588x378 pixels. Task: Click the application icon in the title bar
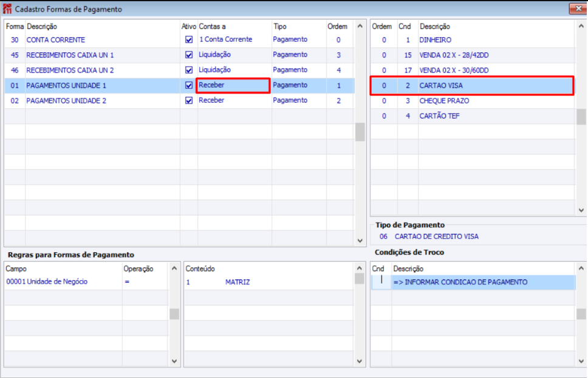tap(7, 9)
